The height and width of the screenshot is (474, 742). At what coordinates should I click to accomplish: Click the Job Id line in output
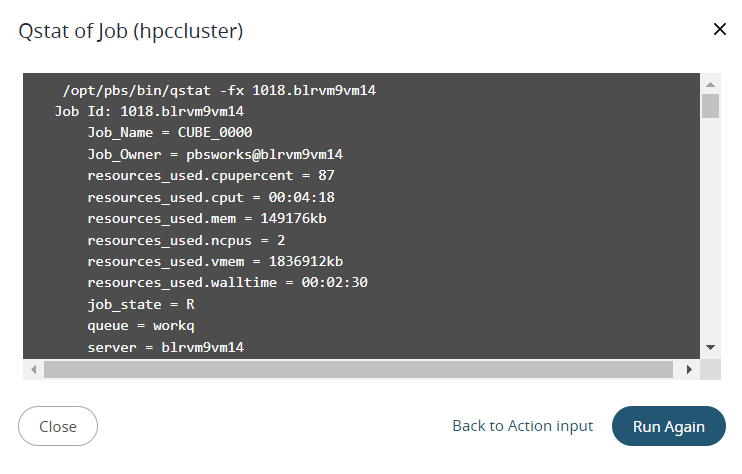click(150, 112)
